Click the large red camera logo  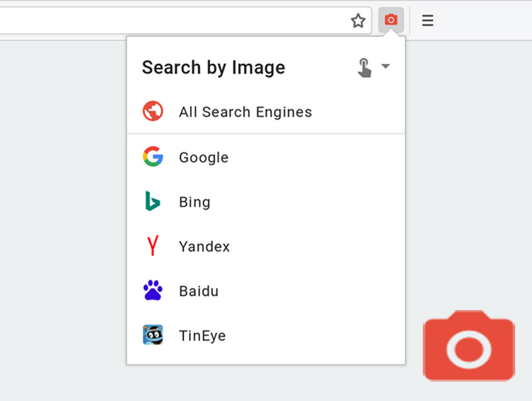(469, 346)
